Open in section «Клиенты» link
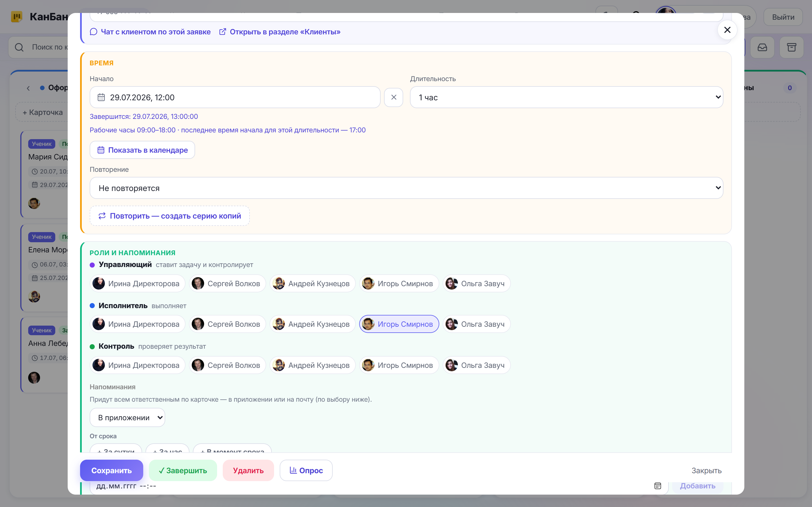This screenshot has width=812, height=507. 280,32
